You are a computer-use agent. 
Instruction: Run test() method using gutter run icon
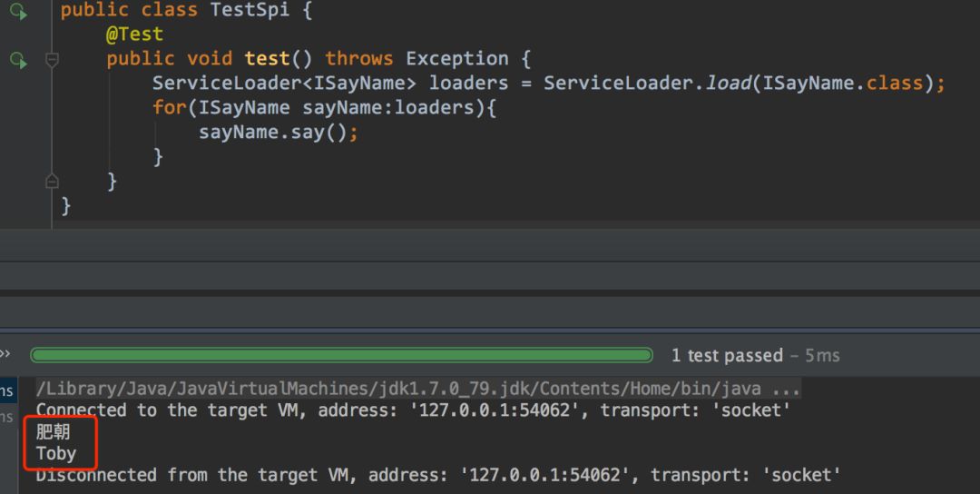(18, 60)
